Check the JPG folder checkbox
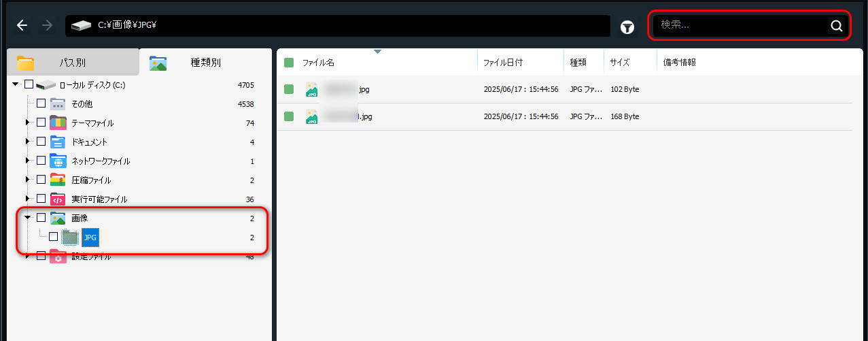 pos(53,237)
